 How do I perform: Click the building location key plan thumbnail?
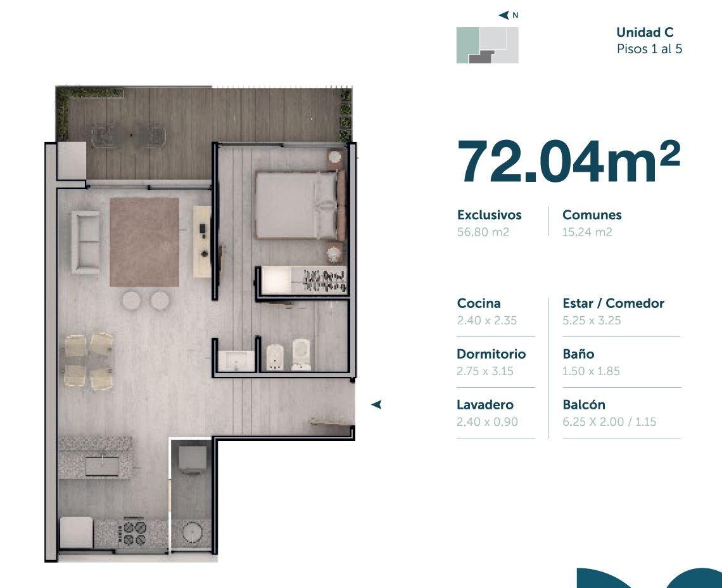click(x=487, y=45)
